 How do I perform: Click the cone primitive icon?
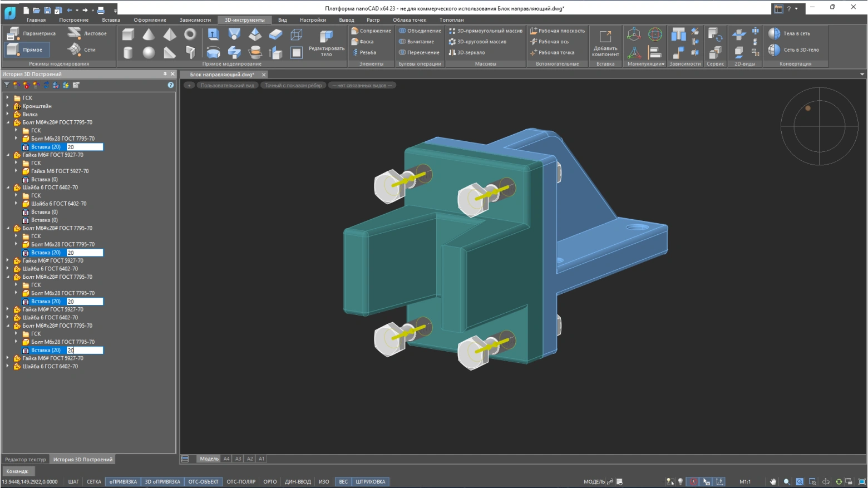pos(149,34)
